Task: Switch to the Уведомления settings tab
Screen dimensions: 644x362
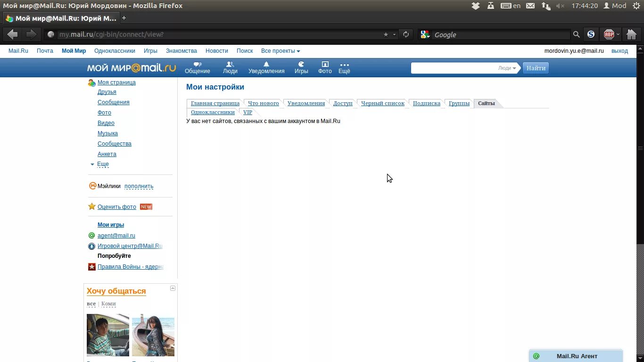Action: pyautogui.click(x=306, y=103)
